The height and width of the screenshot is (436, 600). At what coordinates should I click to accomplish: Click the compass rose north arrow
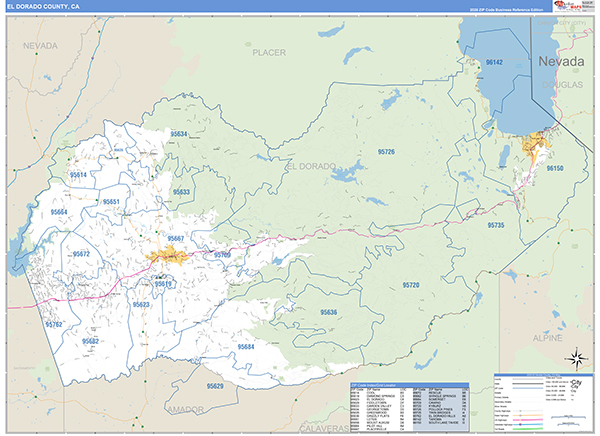(577, 359)
